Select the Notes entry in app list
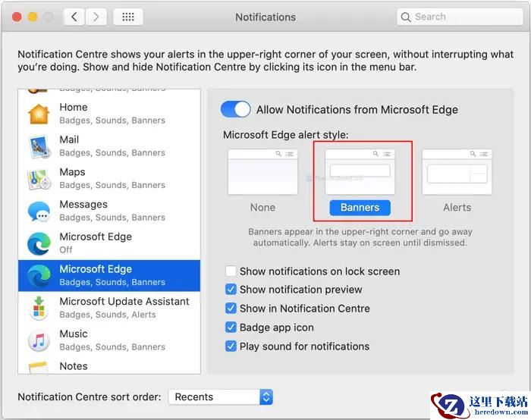The image size is (531, 420). pyautogui.click(x=74, y=366)
